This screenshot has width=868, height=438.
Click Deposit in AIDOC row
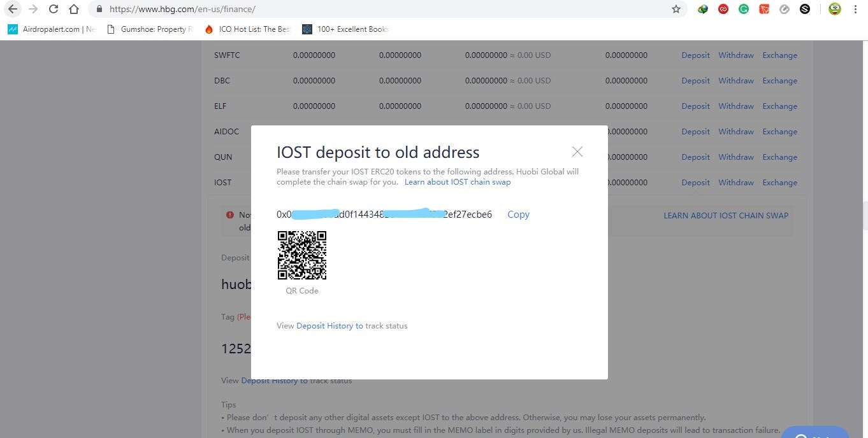coord(695,132)
